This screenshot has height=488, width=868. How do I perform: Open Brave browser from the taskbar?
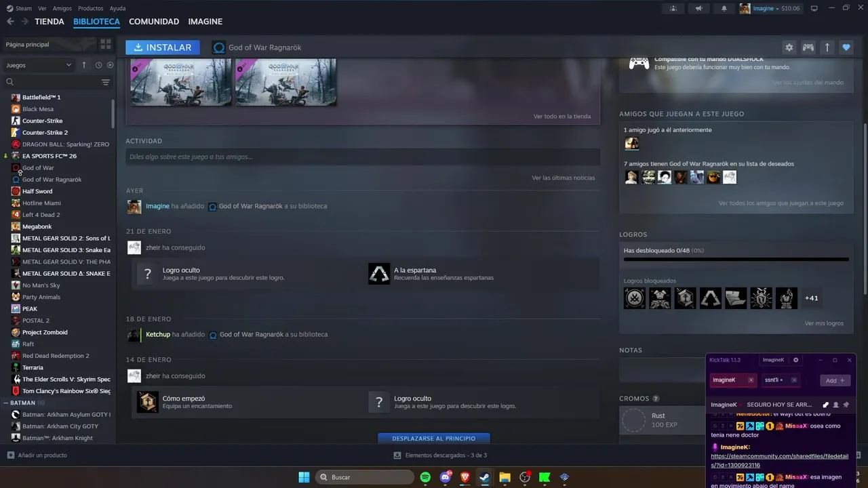(465, 477)
